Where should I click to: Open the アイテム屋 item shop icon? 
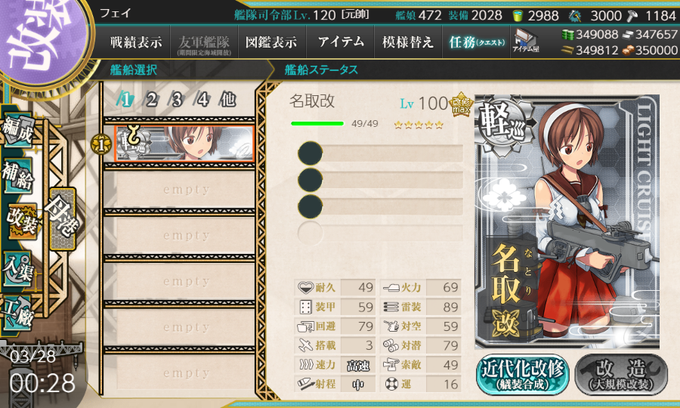coord(525,42)
